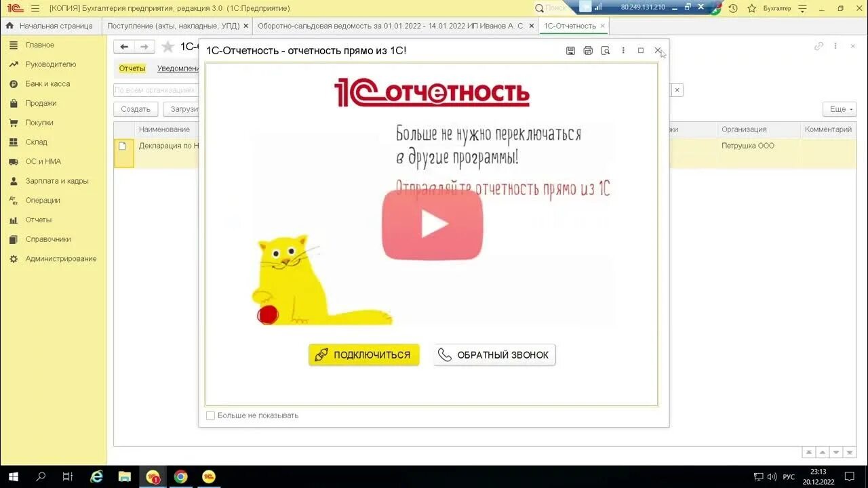Open the Руководителю section
The height and width of the screenshot is (488, 868).
pos(51,64)
